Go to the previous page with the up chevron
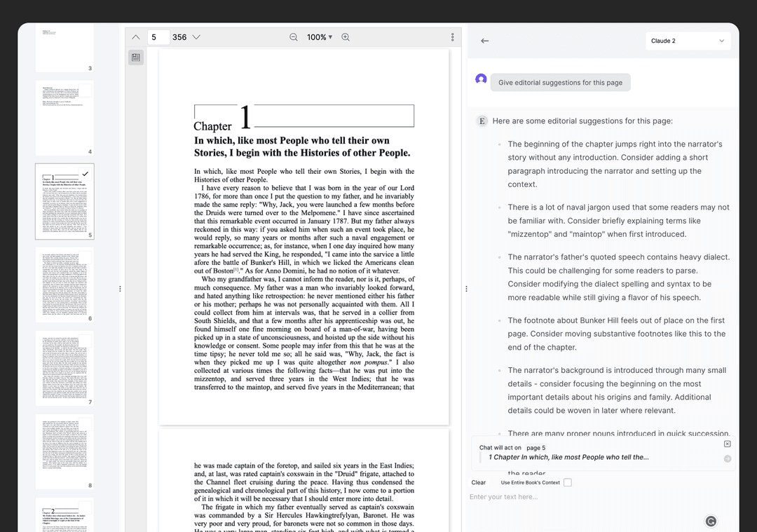This screenshot has height=532, width=757. pyautogui.click(x=136, y=37)
